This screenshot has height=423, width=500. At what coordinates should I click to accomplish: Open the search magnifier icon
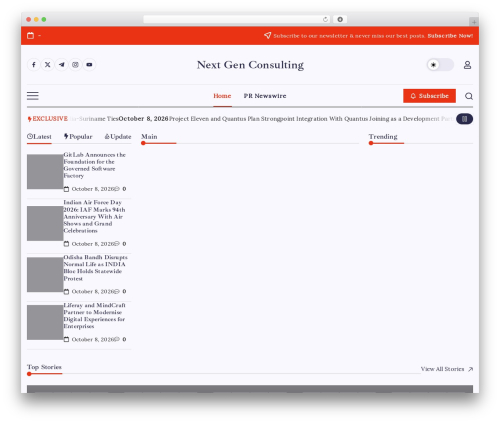click(x=469, y=96)
